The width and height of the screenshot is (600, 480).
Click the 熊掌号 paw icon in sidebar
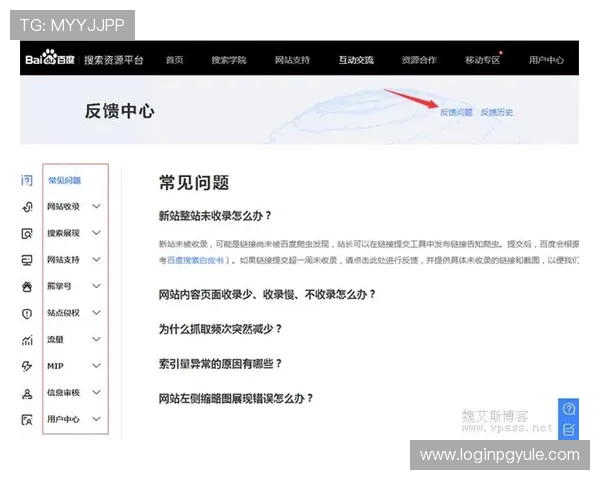[x=27, y=287]
